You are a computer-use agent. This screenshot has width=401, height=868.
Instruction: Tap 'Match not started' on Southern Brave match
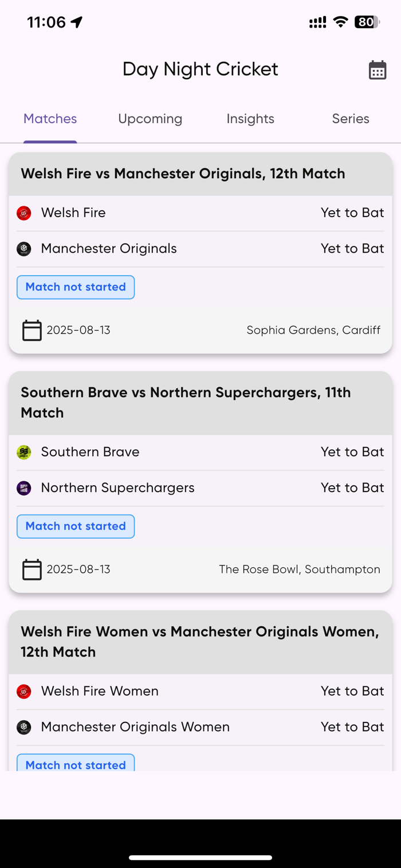pos(76,527)
